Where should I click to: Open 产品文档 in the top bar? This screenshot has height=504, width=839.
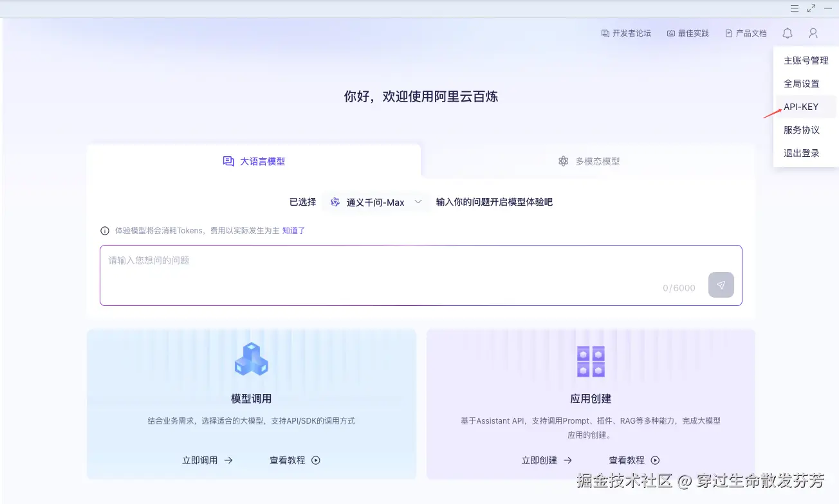(x=746, y=33)
